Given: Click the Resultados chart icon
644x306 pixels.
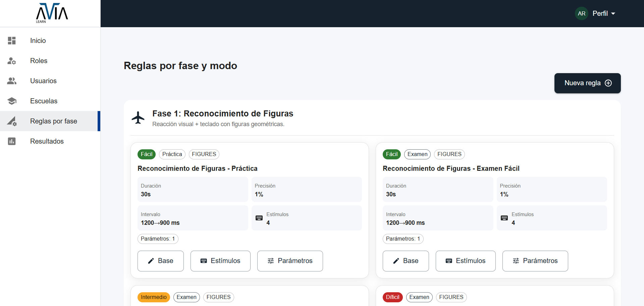Looking at the screenshot, I should 12,141.
